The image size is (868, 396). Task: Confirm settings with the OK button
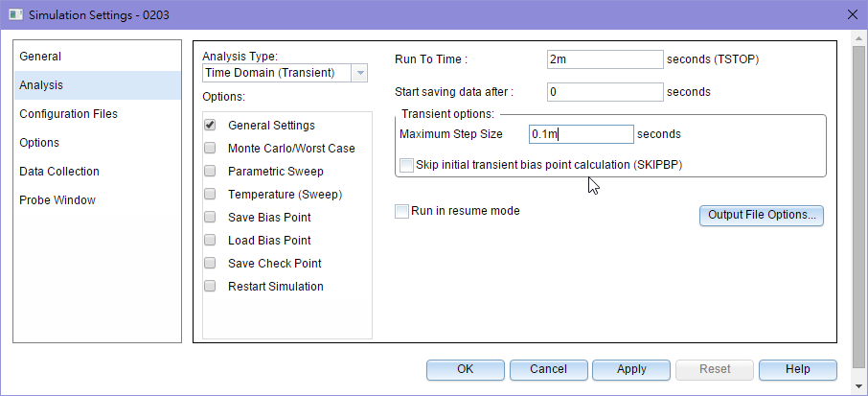[x=466, y=369]
